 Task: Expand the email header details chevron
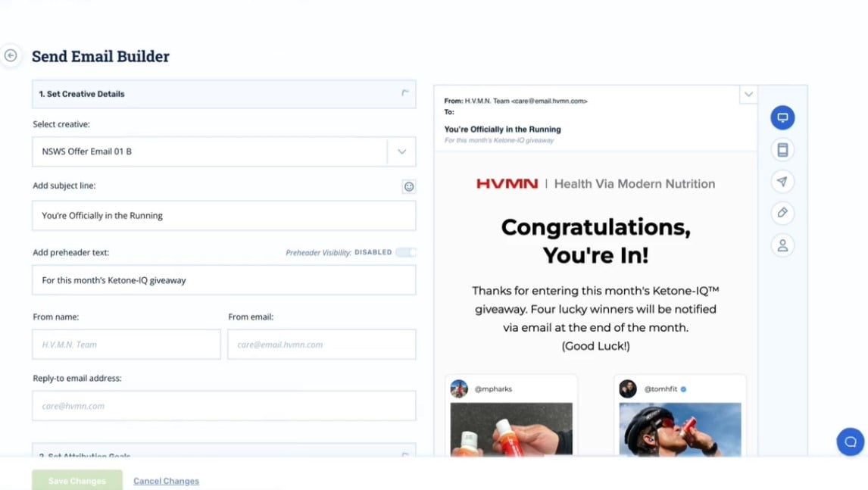[x=748, y=94]
